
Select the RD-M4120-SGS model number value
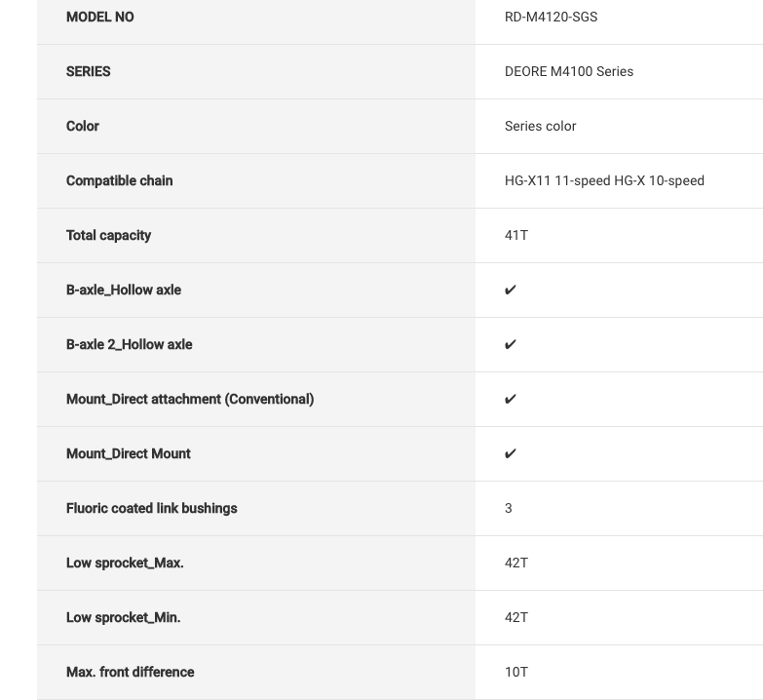[x=551, y=18]
